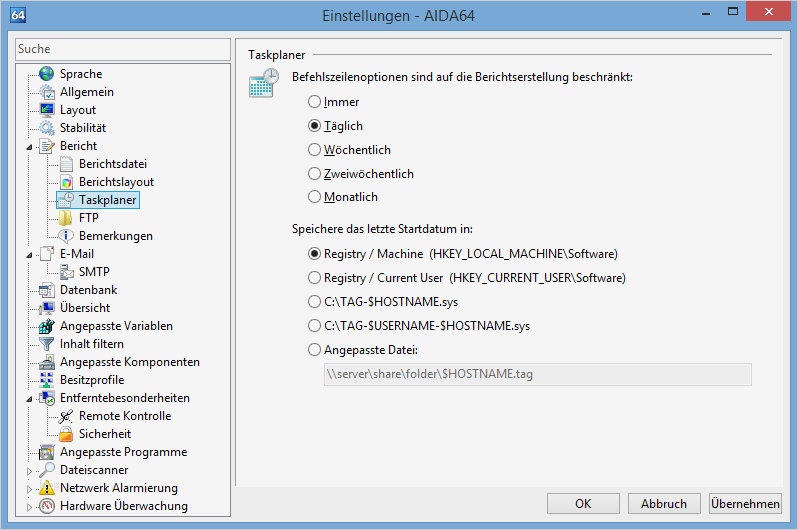Select C:\TAG-$HOSTNAME.sys option

[315, 301]
